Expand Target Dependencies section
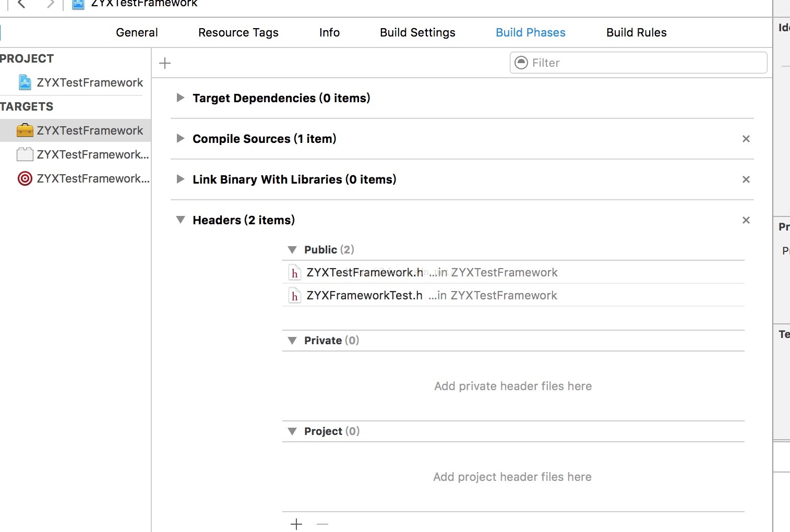The image size is (790, 532). (181, 98)
